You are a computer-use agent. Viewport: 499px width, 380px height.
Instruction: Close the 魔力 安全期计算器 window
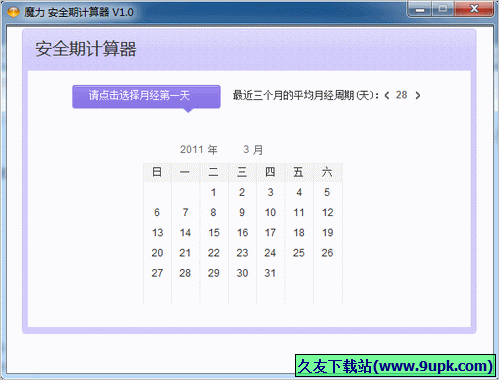(x=474, y=9)
